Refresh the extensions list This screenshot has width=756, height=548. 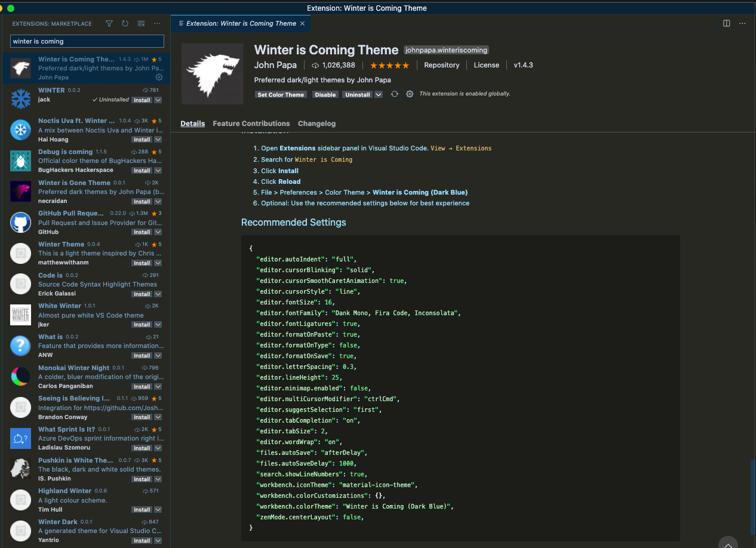click(x=125, y=23)
